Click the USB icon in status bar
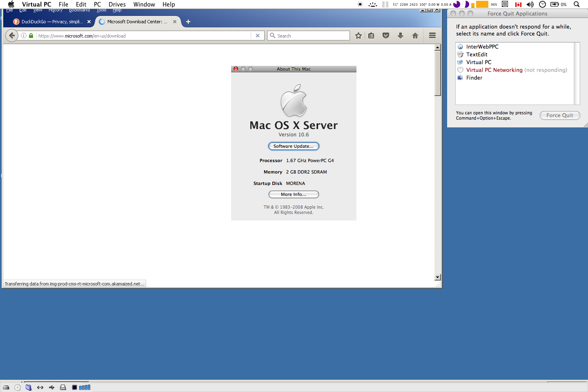This screenshot has height=392, width=588. 51,388
